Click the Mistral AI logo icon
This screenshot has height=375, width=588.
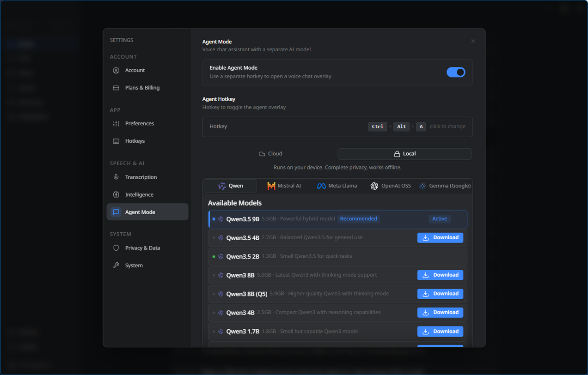click(x=271, y=186)
